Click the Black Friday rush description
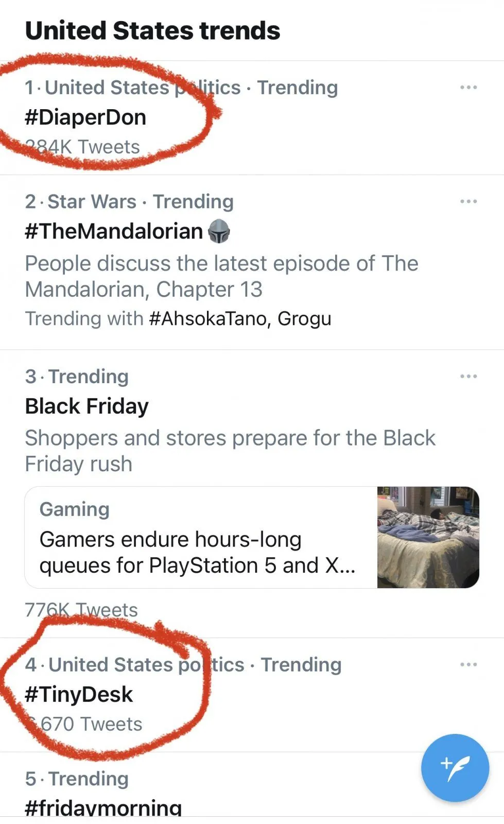Screen dimensions: 504x824 click(230, 451)
